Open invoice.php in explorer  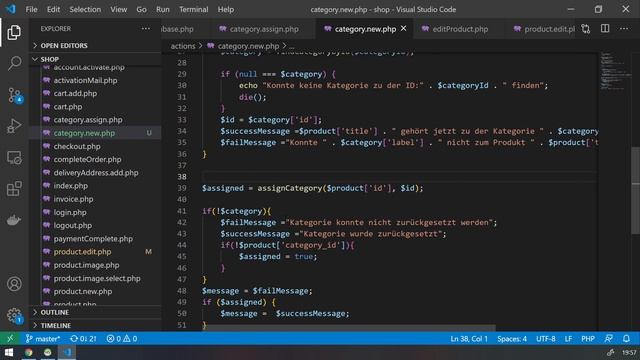73,199
